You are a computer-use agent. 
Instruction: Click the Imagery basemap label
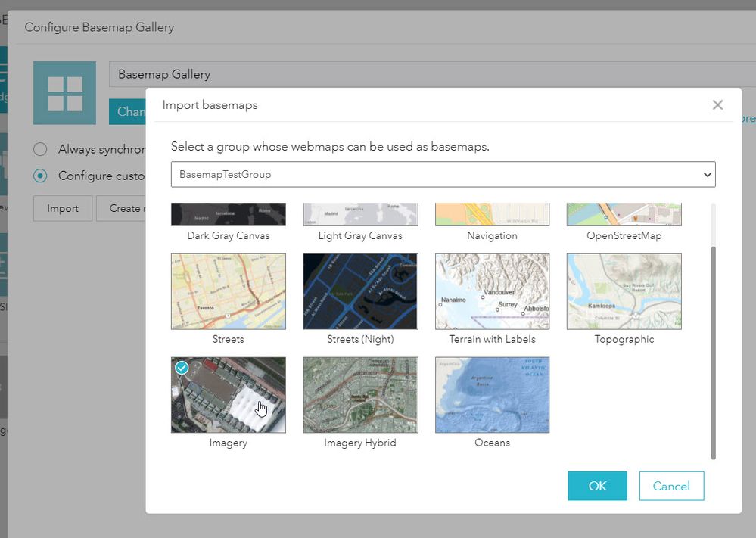coord(229,443)
